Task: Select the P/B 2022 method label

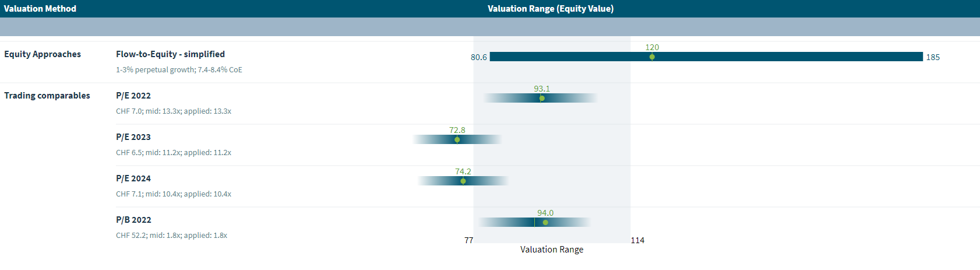Action: (x=133, y=220)
